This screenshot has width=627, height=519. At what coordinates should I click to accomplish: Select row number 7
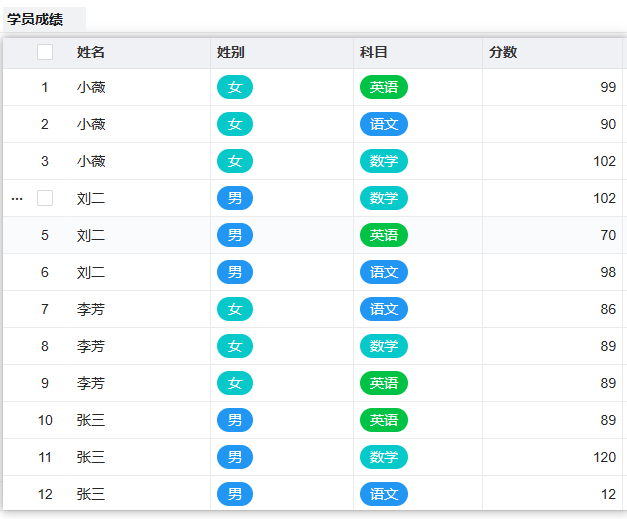point(45,310)
